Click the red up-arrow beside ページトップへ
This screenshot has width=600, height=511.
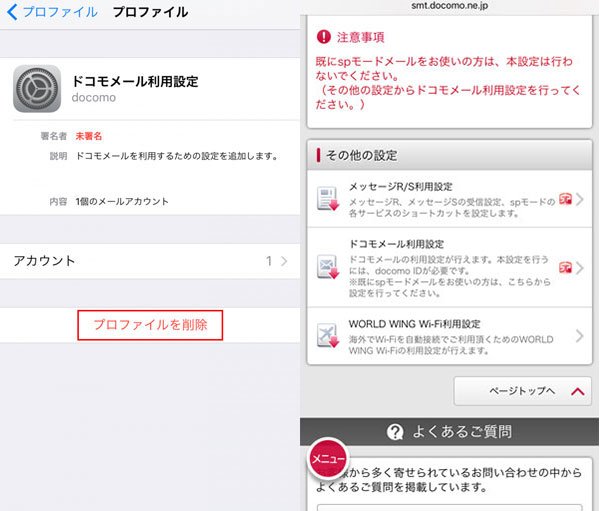(x=577, y=392)
